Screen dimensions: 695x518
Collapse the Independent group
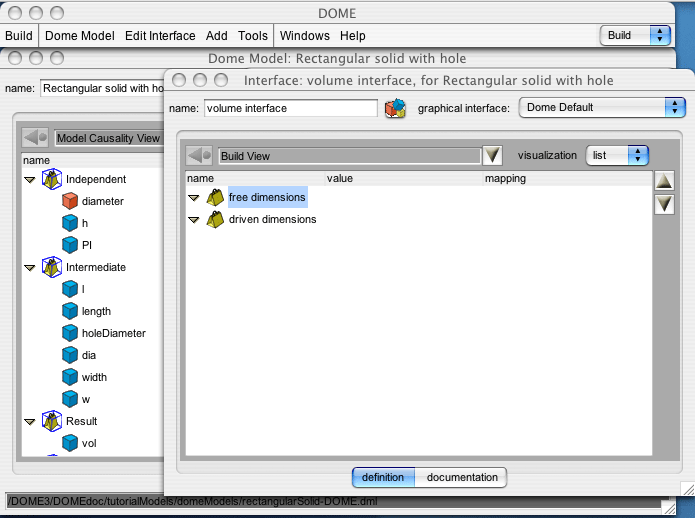tap(30, 180)
